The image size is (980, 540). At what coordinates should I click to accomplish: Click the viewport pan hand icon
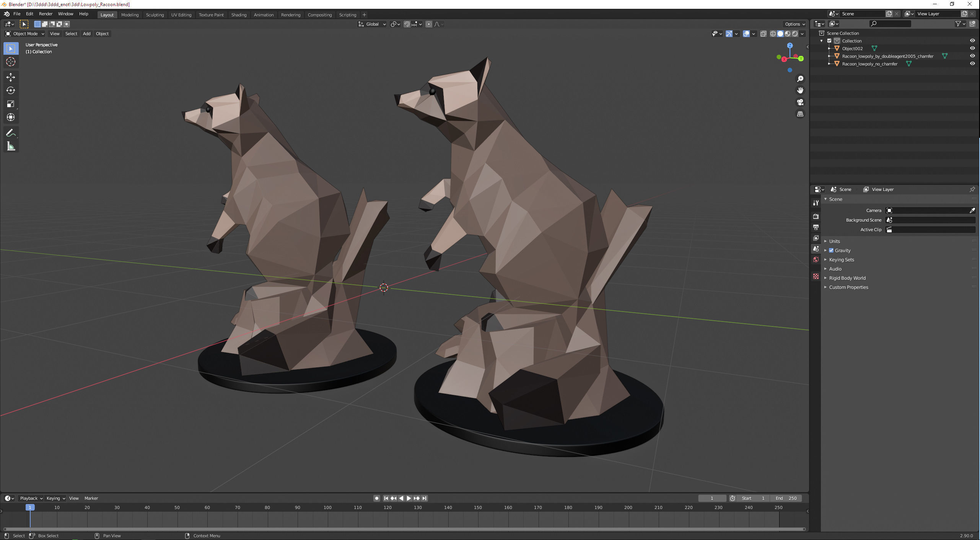point(800,91)
